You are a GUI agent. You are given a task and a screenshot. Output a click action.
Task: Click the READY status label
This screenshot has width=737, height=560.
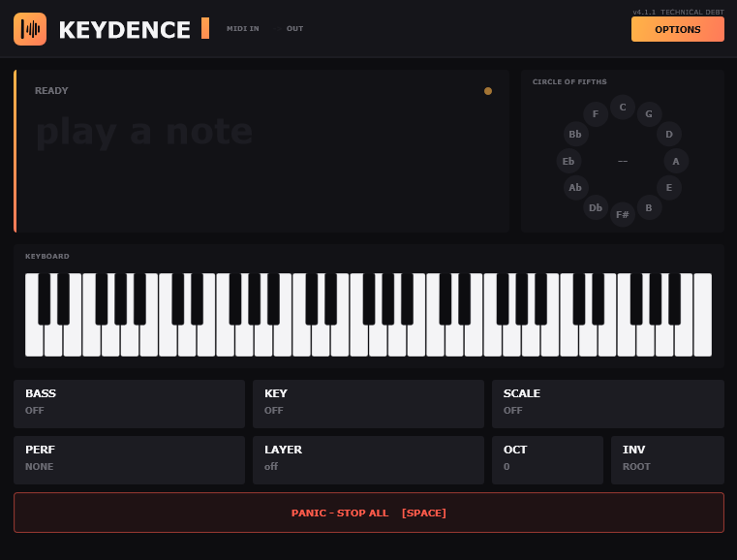(x=51, y=91)
